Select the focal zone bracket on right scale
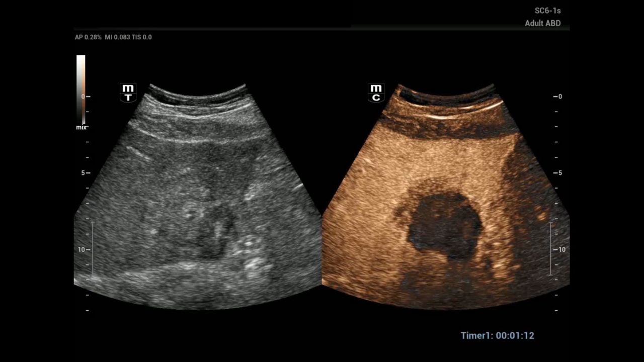644x362 pixels. pos(551,249)
